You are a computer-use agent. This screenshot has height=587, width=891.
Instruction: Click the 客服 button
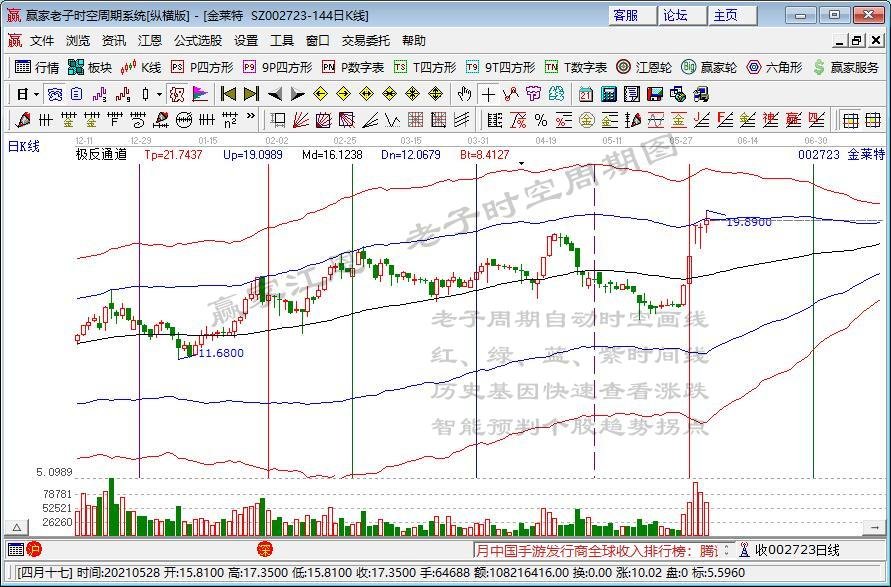pyautogui.click(x=632, y=15)
